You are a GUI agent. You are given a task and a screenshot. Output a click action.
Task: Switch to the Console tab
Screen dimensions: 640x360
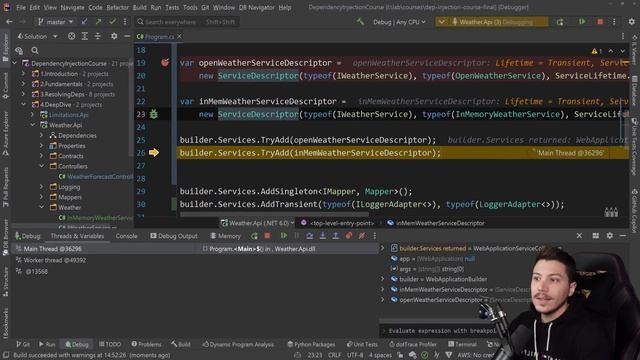pyautogui.click(x=126, y=236)
